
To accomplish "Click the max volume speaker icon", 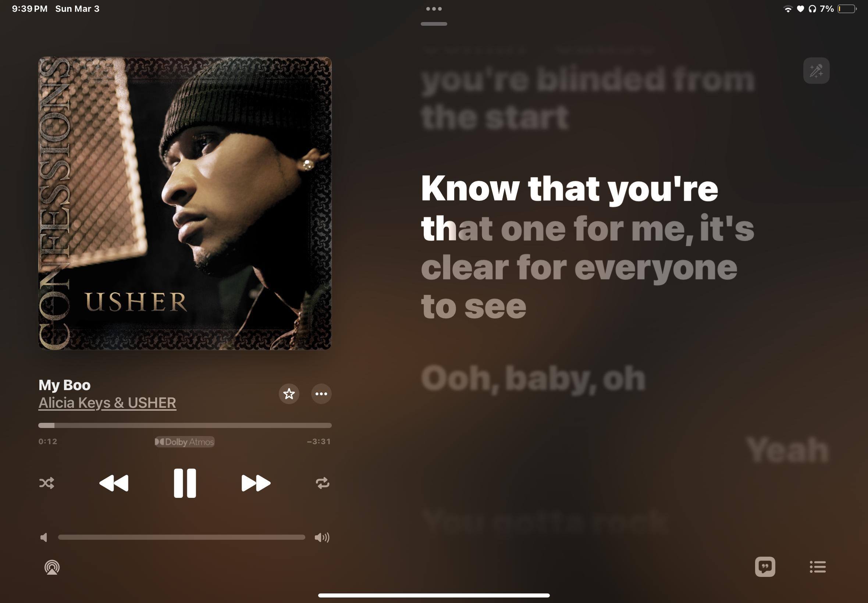I will click(322, 537).
